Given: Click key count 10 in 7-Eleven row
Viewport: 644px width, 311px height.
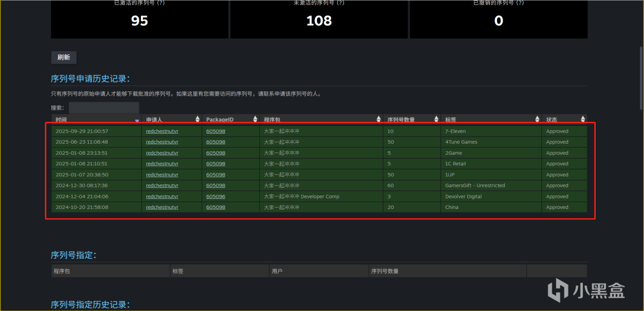Looking at the screenshot, I should point(390,131).
